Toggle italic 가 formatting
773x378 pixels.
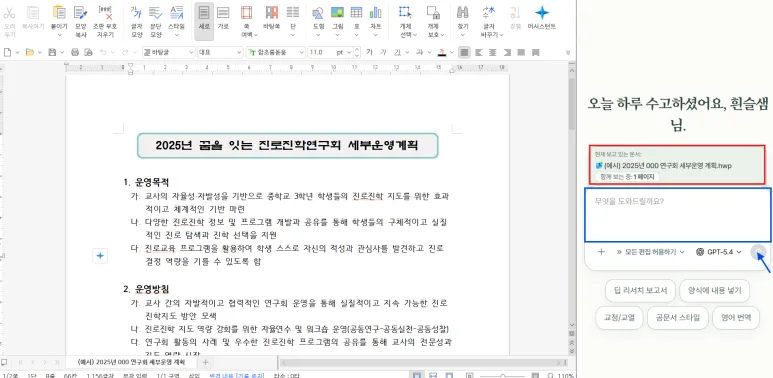pos(384,52)
